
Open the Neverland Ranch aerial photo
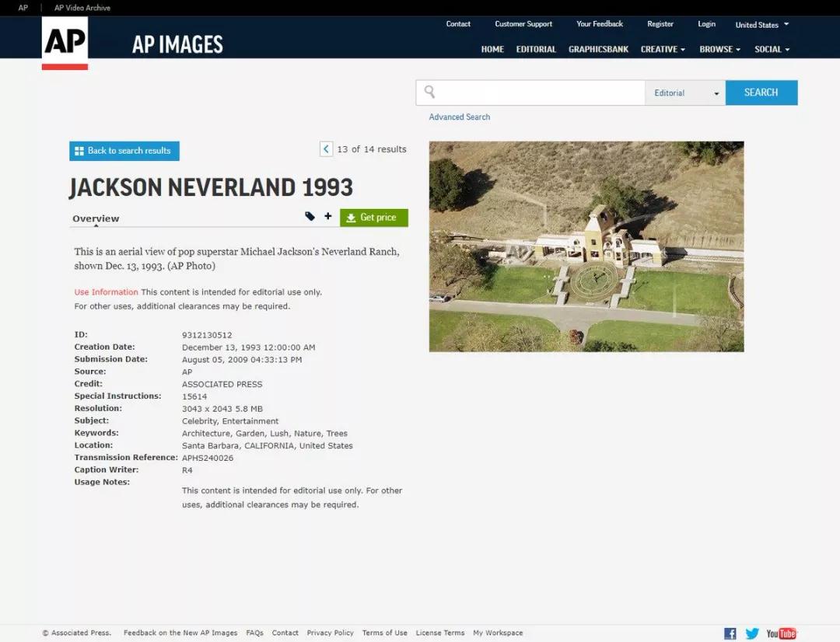pyautogui.click(x=586, y=246)
